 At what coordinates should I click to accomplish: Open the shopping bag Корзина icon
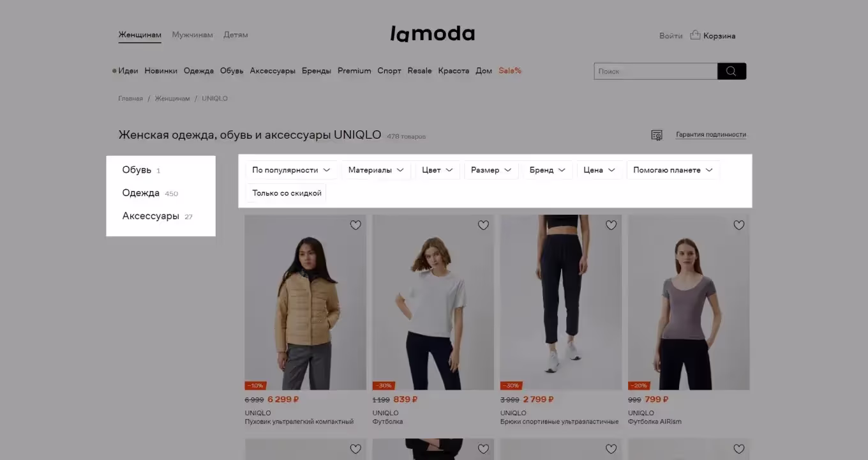click(695, 35)
